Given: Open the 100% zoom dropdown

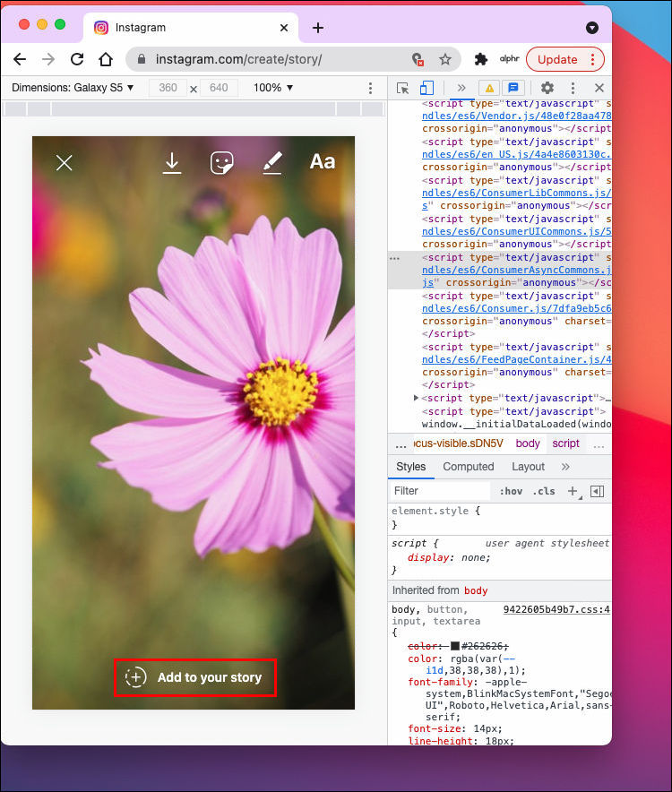Looking at the screenshot, I should [273, 88].
